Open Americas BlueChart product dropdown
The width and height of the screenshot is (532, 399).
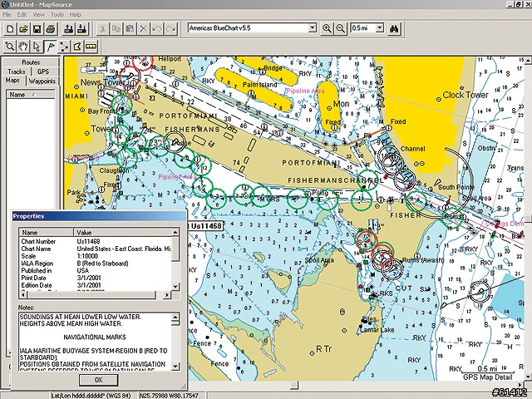[313, 28]
